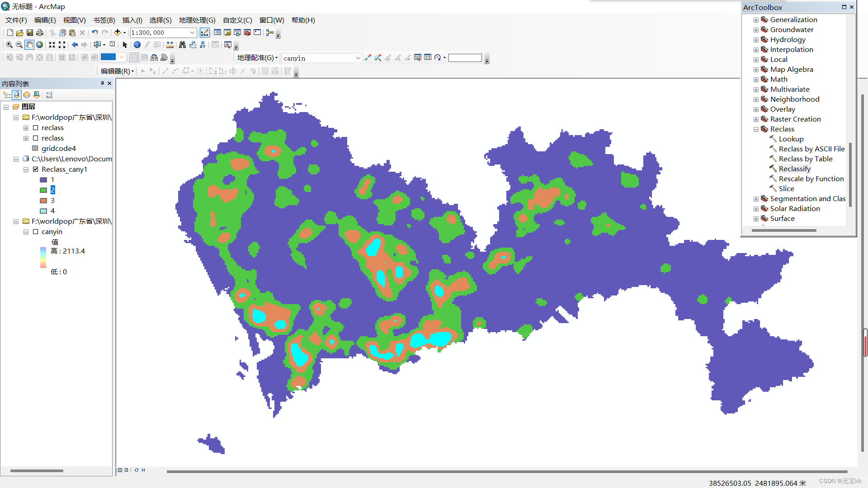Click the Zoom In tool
This screenshot has height=488, width=868.
(x=9, y=45)
